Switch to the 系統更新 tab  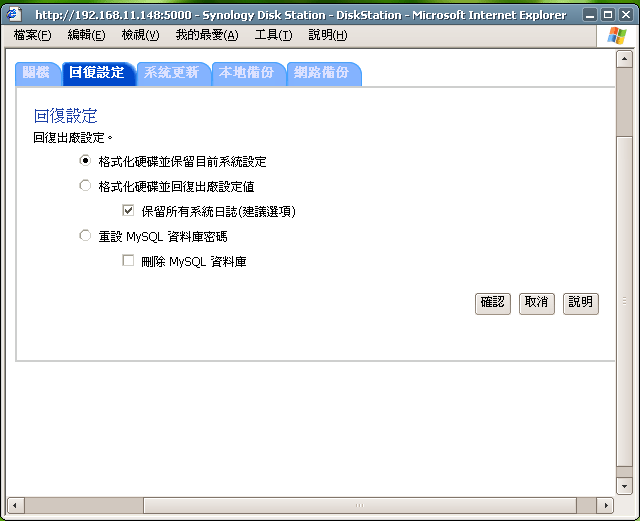point(173,73)
